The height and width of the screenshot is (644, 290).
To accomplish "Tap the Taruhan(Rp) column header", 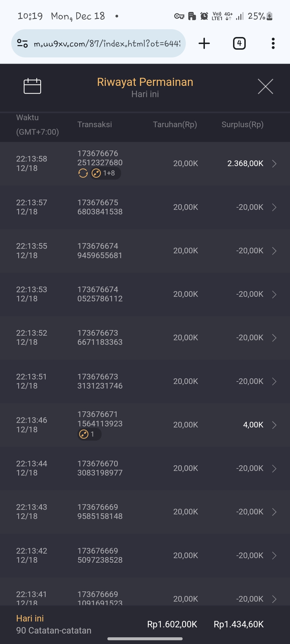I will [175, 125].
